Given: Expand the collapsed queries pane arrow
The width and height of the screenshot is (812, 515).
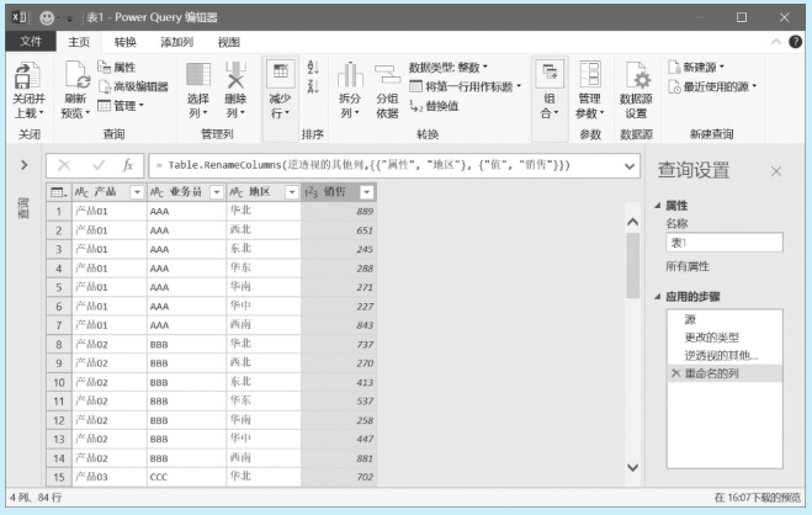Looking at the screenshot, I should [24, 165].
